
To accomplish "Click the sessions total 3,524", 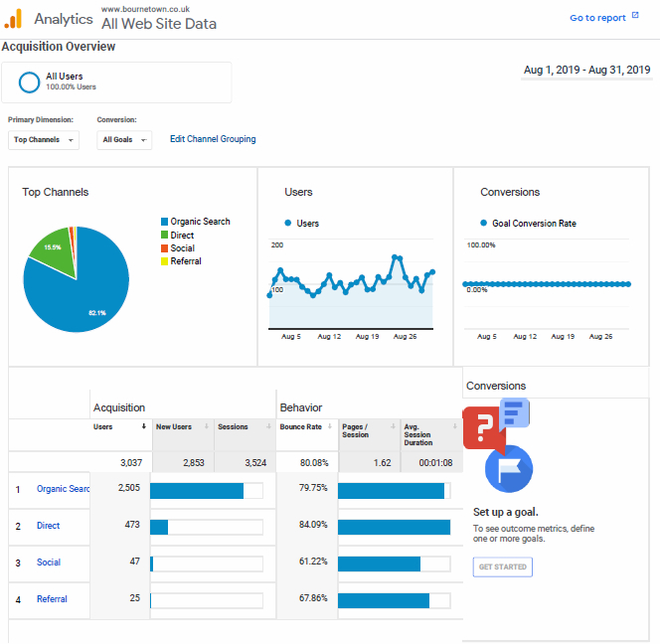I will 255,463.
